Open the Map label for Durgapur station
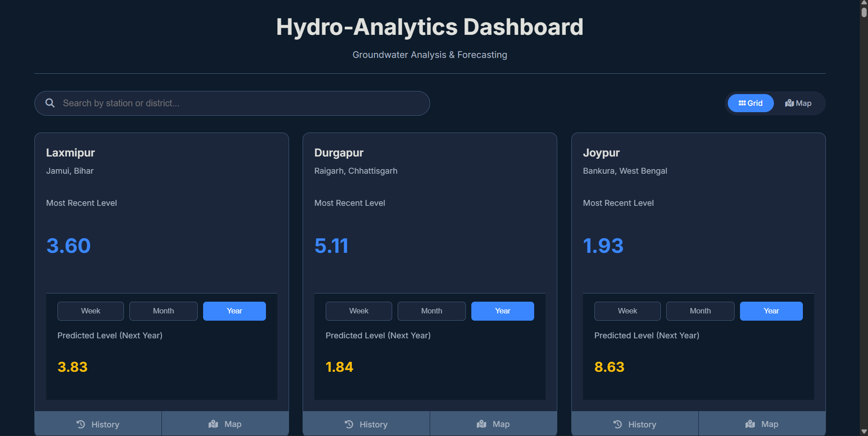Image resolution: width=868 pixels, height=436 pixels. [x=501, y=424]
